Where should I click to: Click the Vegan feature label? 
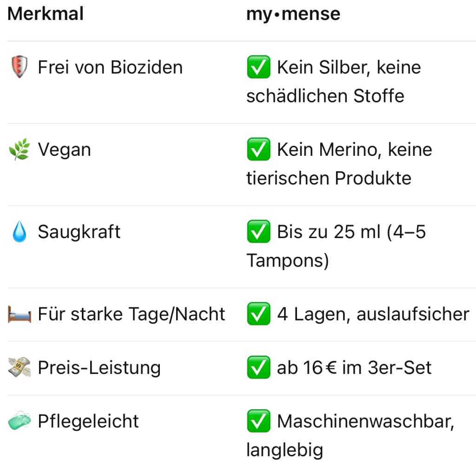coord(64,150)
